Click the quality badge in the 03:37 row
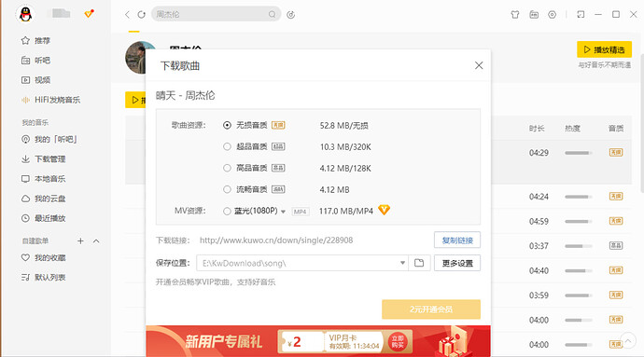Image resolution: width=644 pixels, height=357 pixels. click(616, 245)
